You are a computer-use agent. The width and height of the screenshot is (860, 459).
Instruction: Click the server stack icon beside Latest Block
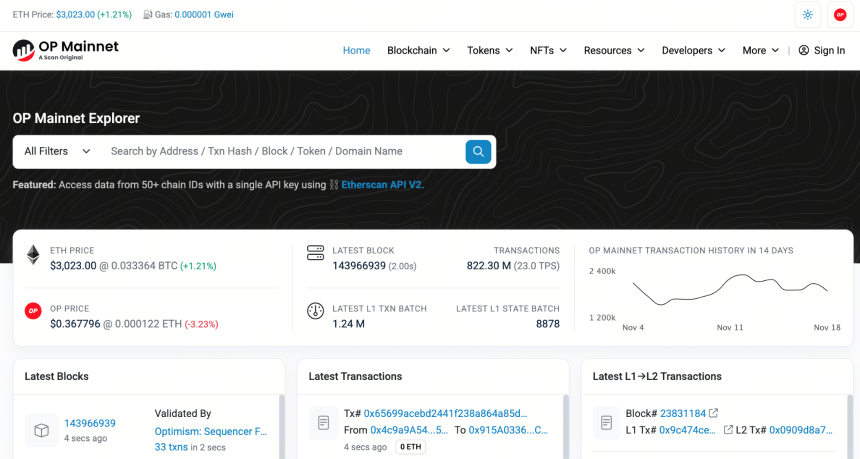point(315,253)
